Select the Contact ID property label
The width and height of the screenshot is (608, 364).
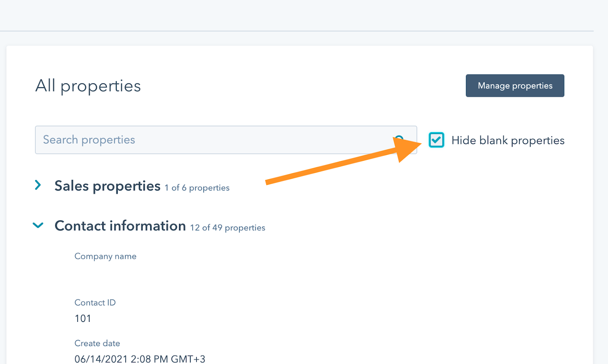[x=95, y=303]
